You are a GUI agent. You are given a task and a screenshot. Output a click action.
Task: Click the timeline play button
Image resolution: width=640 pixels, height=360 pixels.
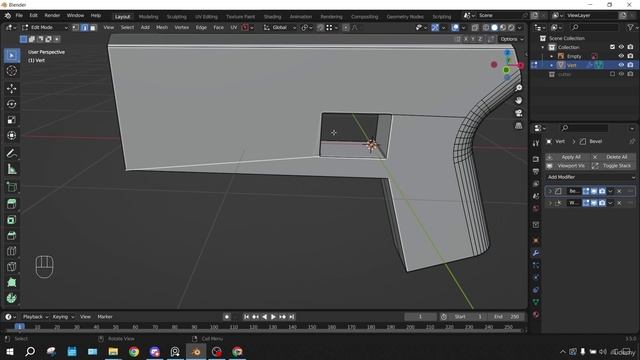(x=273, y=317)
